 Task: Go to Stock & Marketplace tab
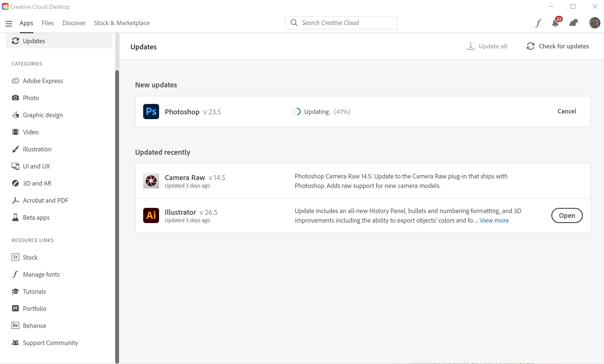122,23
